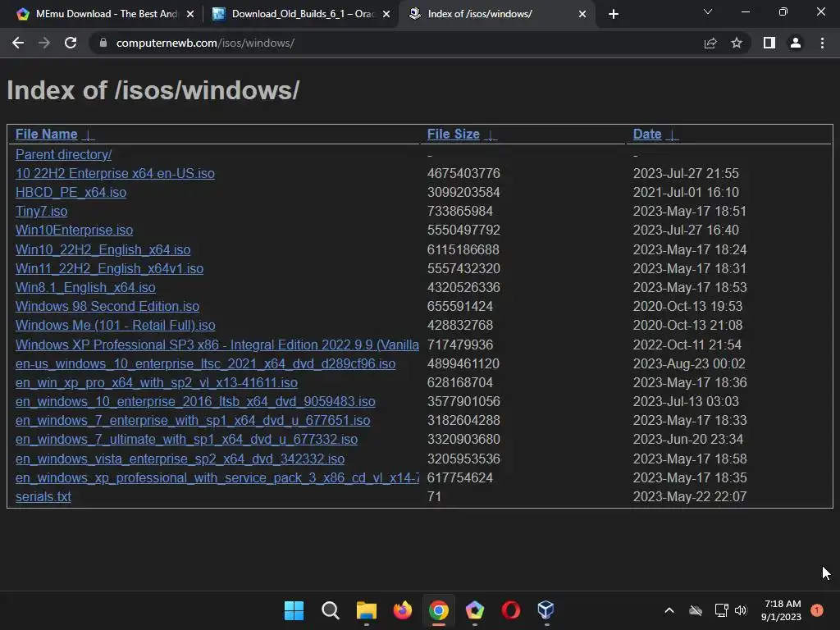This screenshot has height=630, width=840.
Task: Download Tiny7.iso
Action: coord(41,211)
